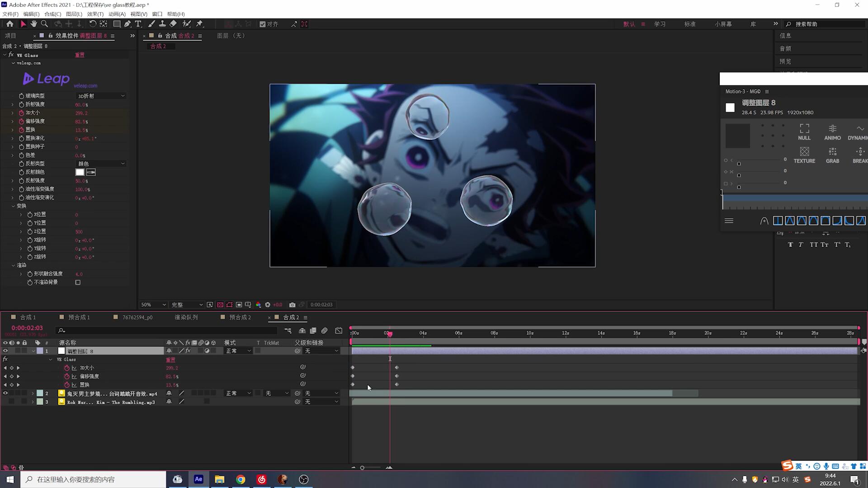Image resolution: width=868 pixels, height=488 pixels.
Task: Select the Rectangle shape tool
Action: 117,24
